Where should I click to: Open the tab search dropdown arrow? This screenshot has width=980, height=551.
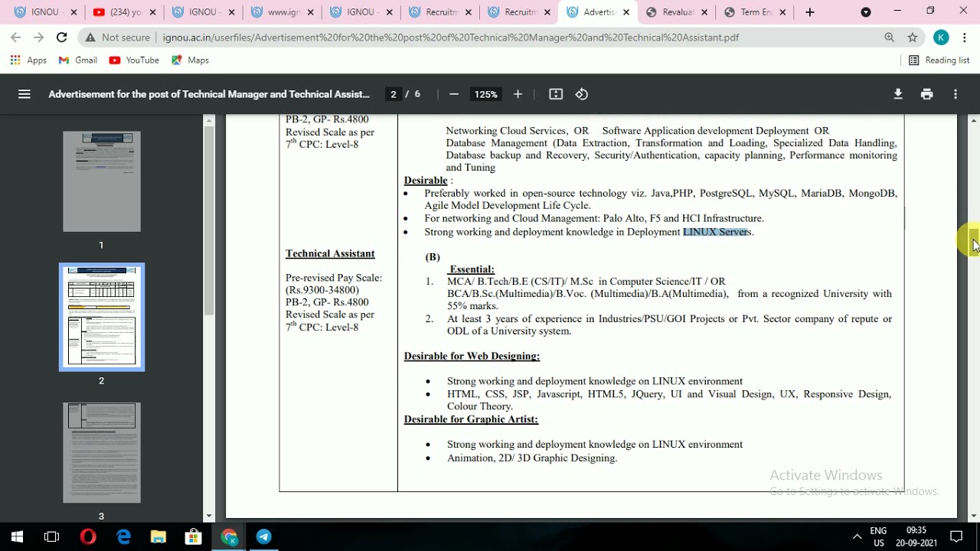(866, 12)
